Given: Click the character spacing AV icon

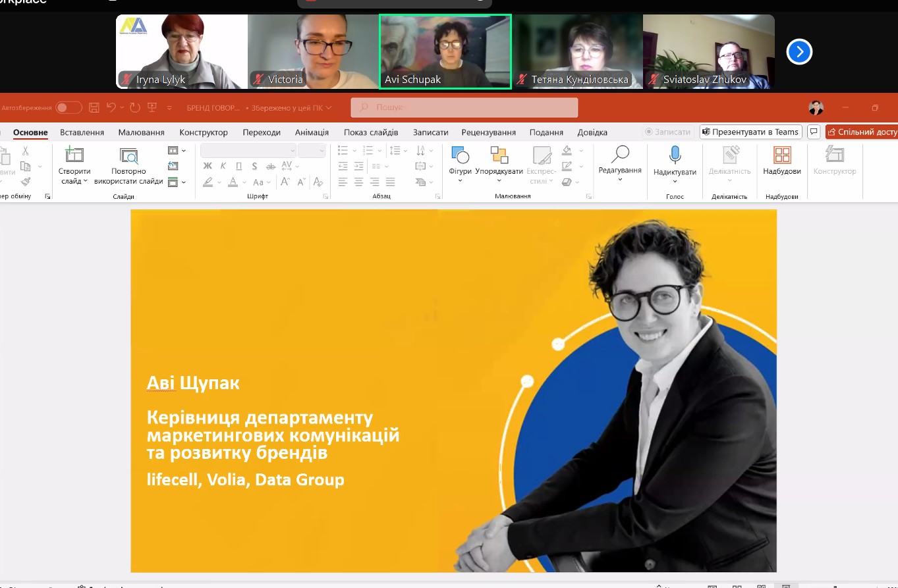Looking at the screenshot, I should pos(287,166).
